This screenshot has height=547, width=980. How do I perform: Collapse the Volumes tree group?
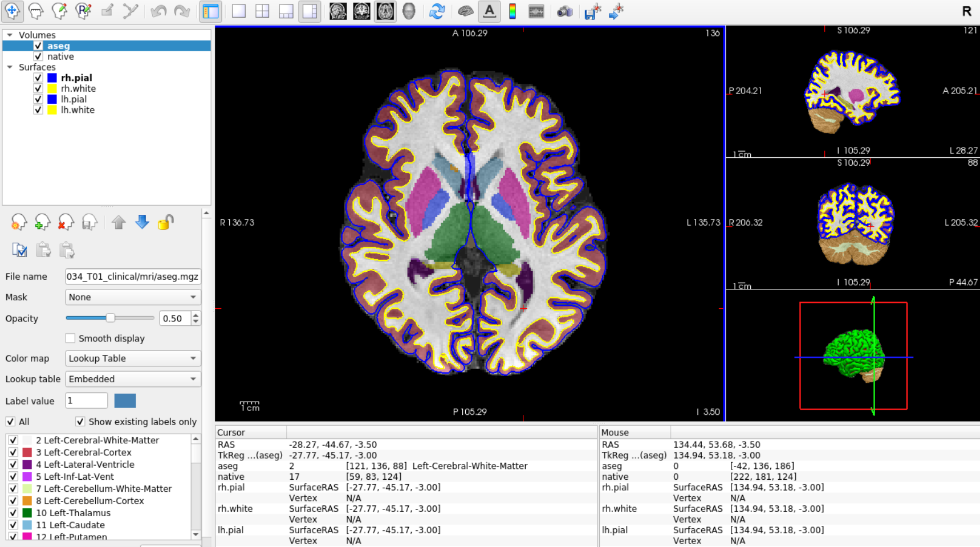(10, 35)
